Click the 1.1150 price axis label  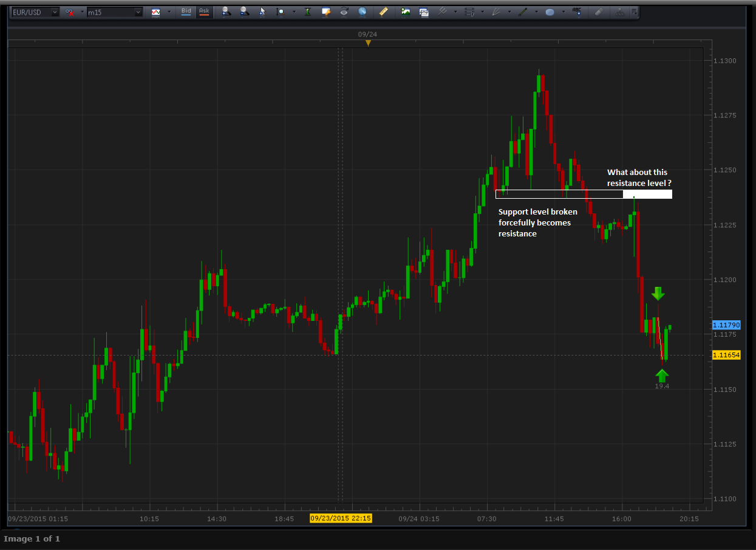pos(724,389)
